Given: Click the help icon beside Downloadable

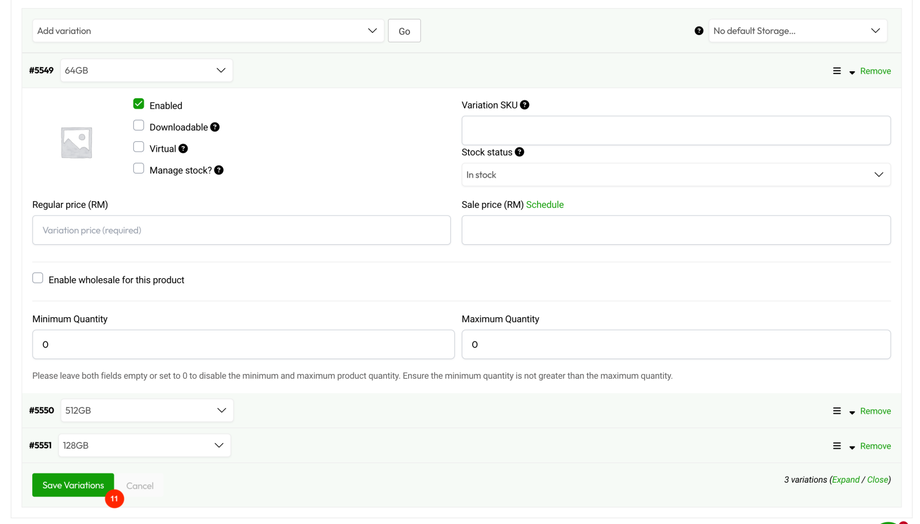Looking at the screenshot, I should point(215,127).
